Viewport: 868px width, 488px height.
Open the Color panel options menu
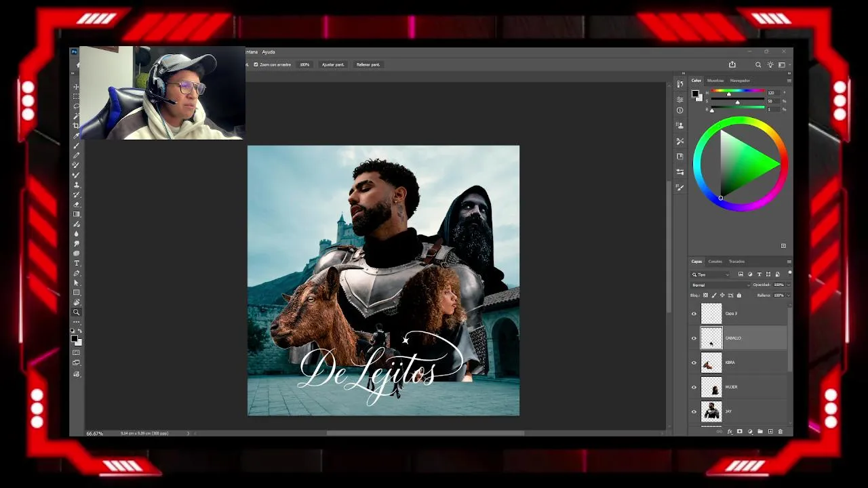coord(789,81)
